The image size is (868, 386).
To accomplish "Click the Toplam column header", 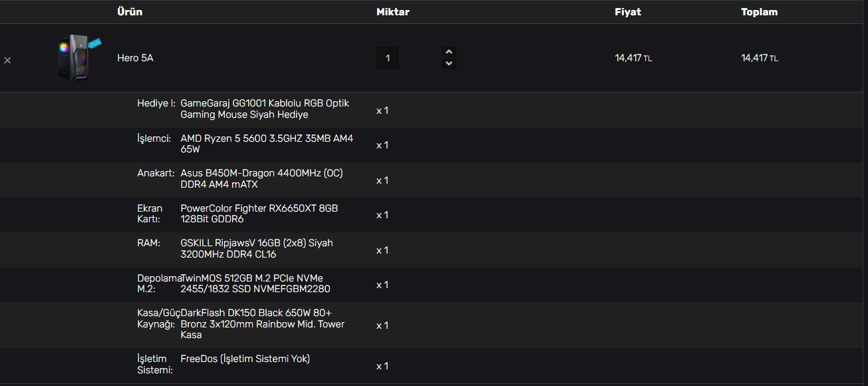I will coord(760,12).
